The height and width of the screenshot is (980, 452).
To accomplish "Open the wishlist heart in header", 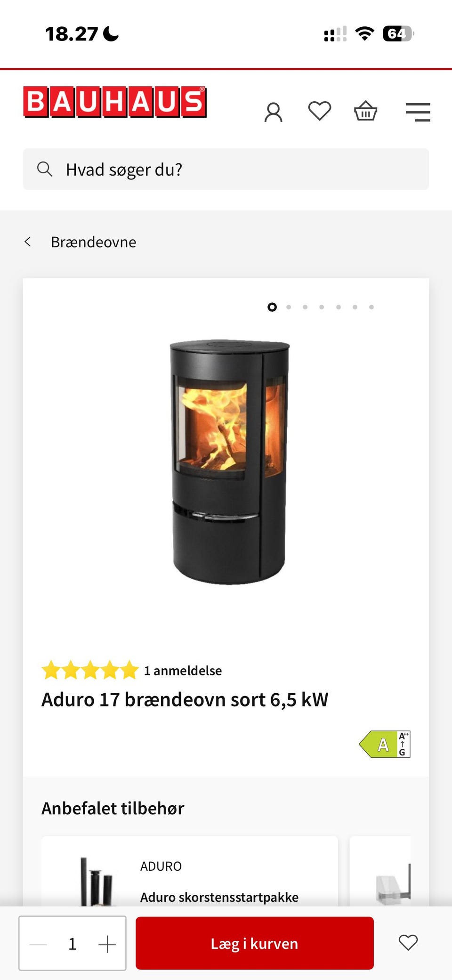I will pyautogui.click(x=319, y=112).
